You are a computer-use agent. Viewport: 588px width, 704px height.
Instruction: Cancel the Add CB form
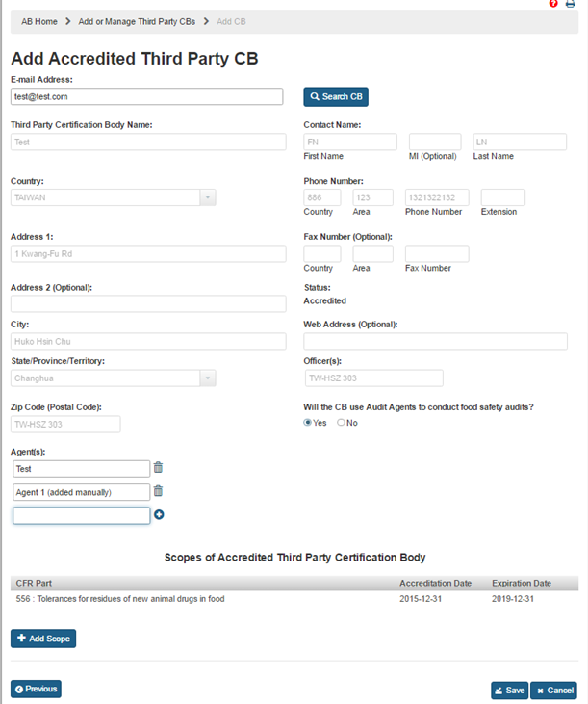point(553,691)
